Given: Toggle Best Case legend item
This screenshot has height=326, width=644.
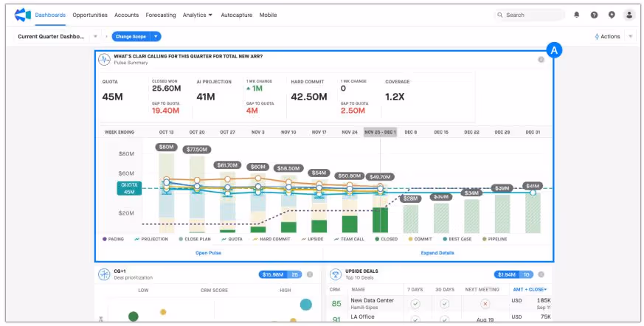Looking at the screenshot, I should [457, 239].
